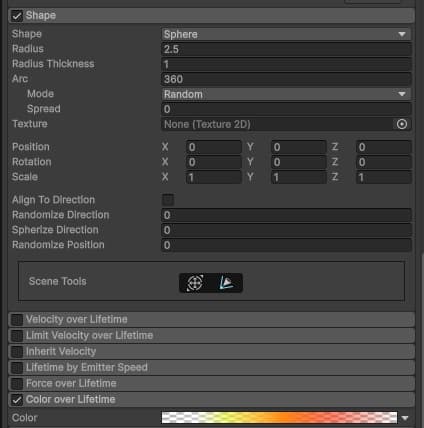Image resolution: width=424 pixels, height=428 pixels.
Task: Click the Scale Z input field
Action: coord(384,177)
